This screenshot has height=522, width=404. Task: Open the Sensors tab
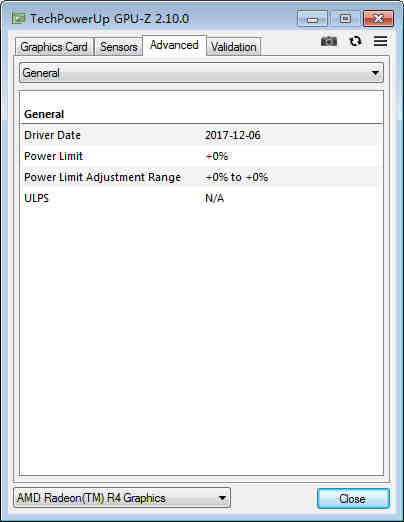pos(119,47)
